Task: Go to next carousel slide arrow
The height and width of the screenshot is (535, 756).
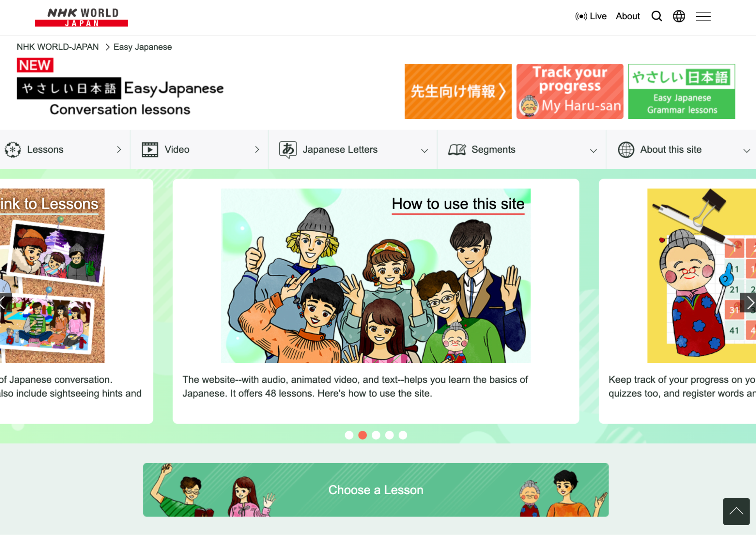Action: (x=748, y=302)
